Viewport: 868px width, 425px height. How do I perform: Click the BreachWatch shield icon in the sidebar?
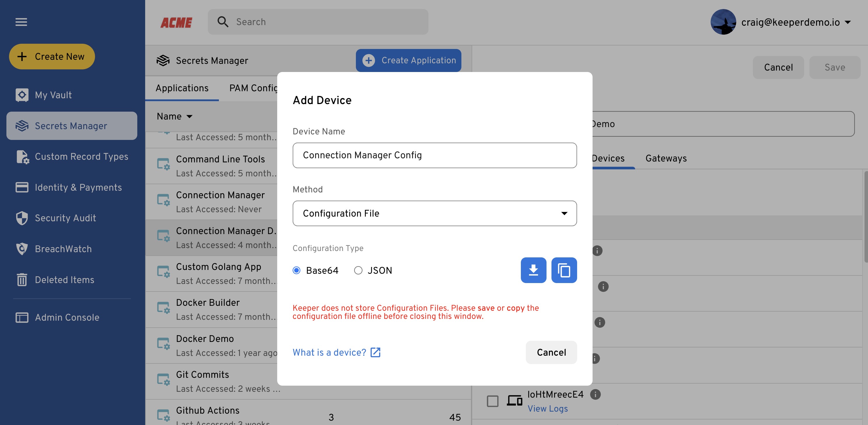(22, 249)
